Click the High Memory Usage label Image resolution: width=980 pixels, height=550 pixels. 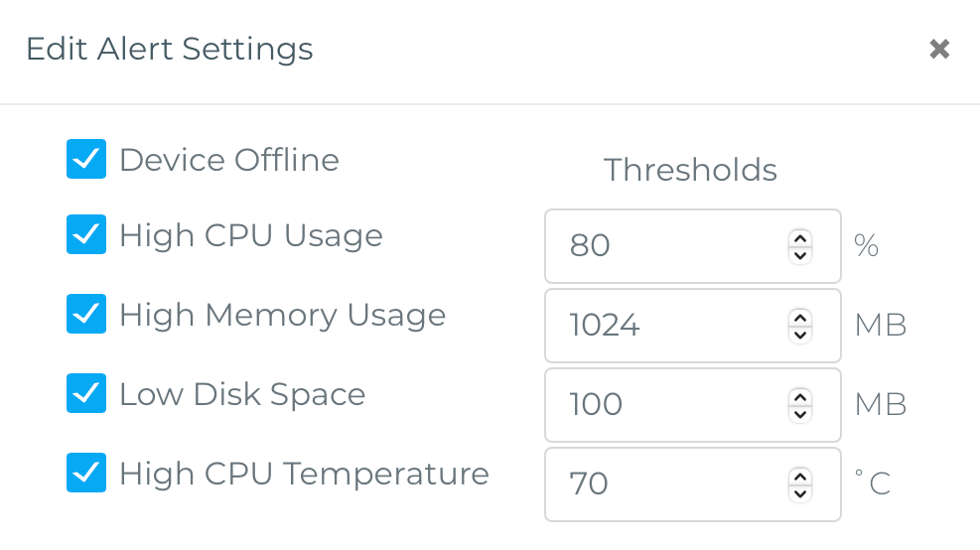282,315
